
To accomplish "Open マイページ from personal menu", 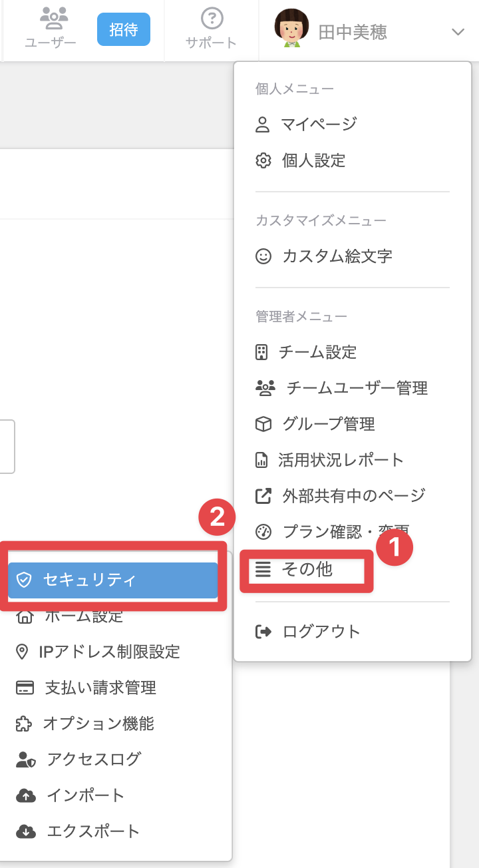I will tap(319, 124).
